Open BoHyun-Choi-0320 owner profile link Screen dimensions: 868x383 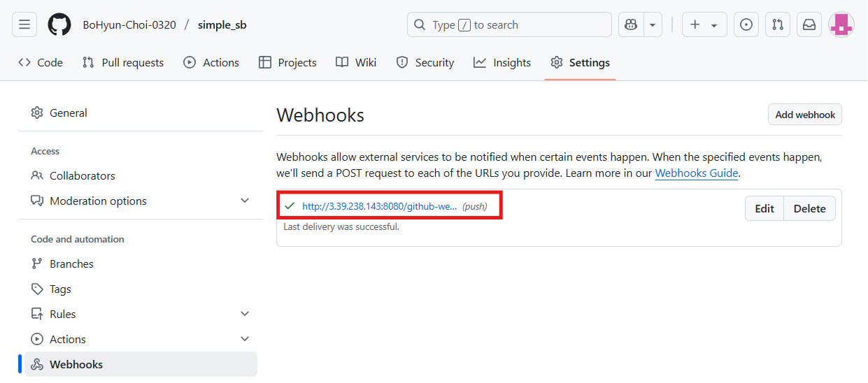coord(129,25)
